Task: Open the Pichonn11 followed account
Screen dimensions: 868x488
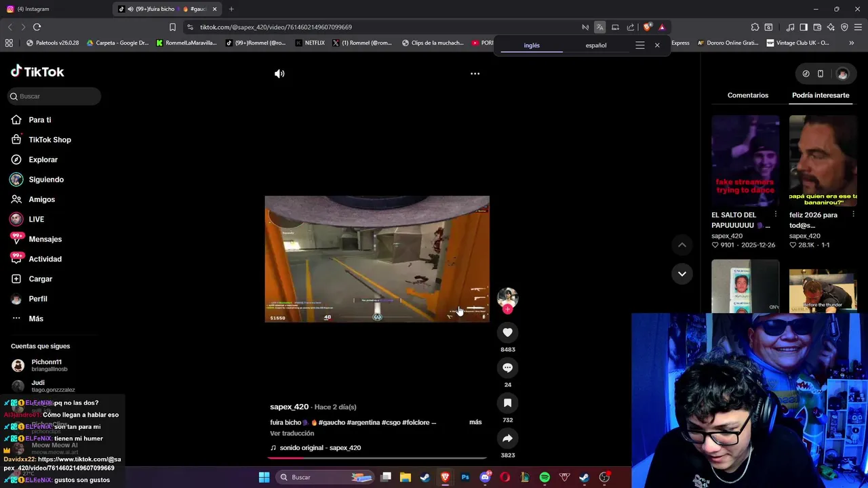Action: (x=46, y=365)
